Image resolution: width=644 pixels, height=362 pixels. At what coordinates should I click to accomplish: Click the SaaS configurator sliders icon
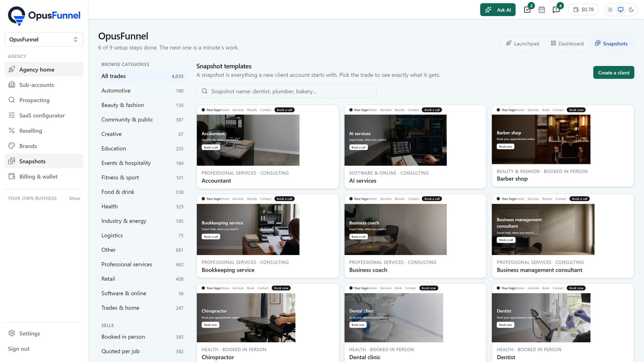tap(12, 115)
